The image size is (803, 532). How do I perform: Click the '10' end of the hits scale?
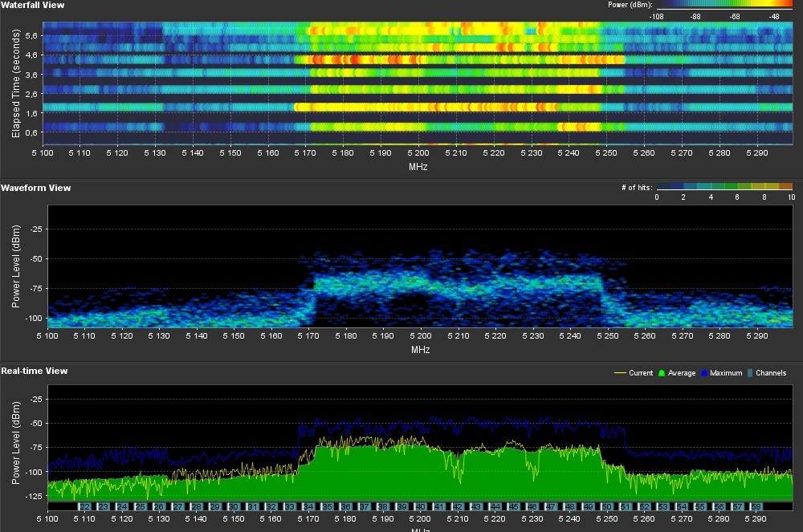790,195
